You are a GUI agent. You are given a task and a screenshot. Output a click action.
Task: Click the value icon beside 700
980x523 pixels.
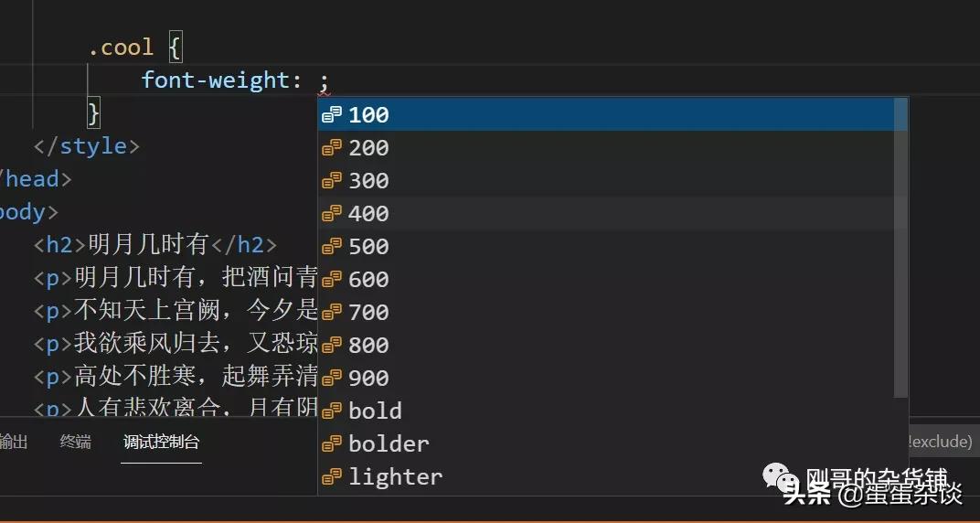(x=332, y=312)
